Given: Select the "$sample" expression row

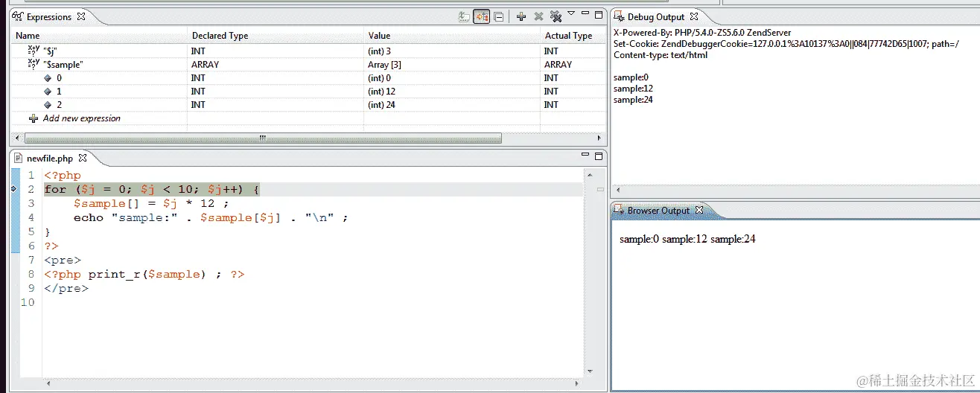Looking at the screenshot, I should pos(308,65).
